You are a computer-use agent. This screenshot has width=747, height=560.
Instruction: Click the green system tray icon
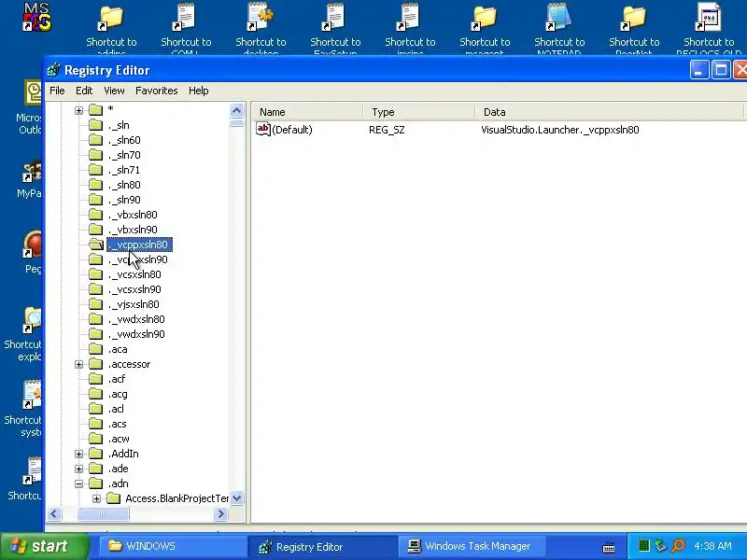point(643,546)
